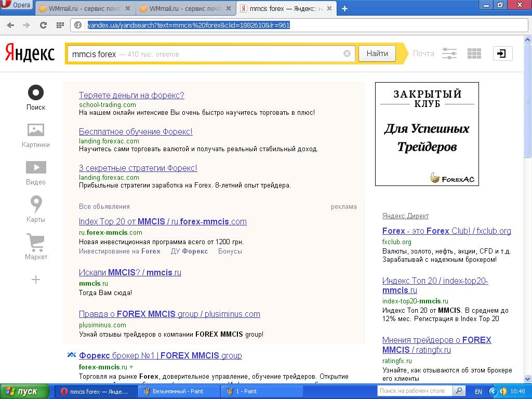Close the first WMmail.ru tab

[128, 9]
